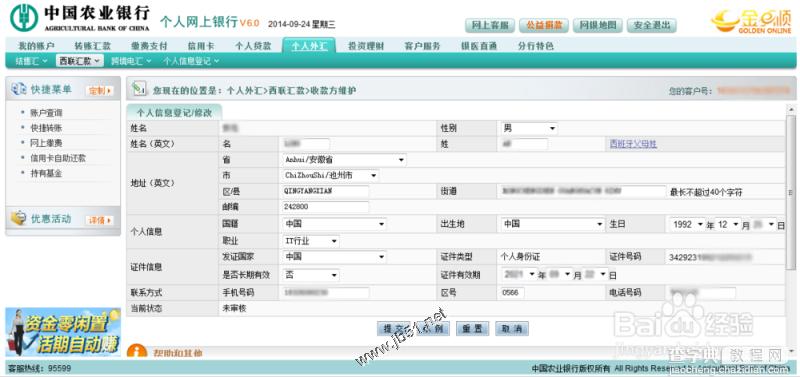Click the 详情 details button

(99, 220)
